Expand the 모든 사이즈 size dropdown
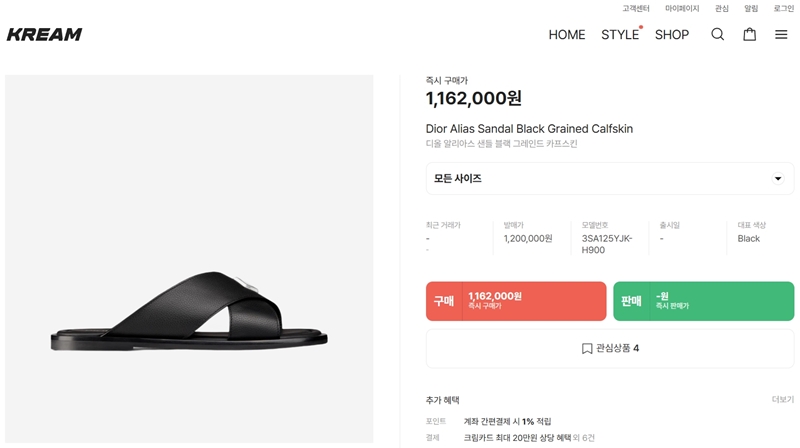The image size is (800, 448). 609,179
